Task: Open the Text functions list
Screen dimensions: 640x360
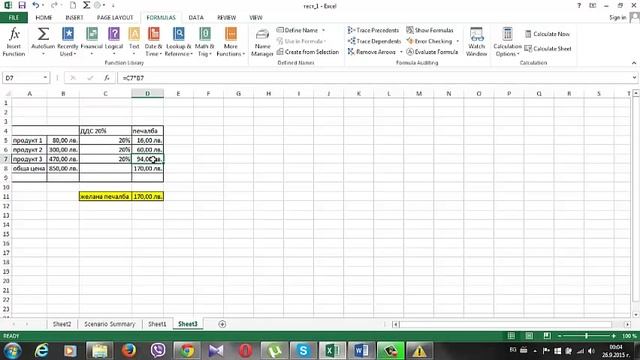Action: click(134, 42)
